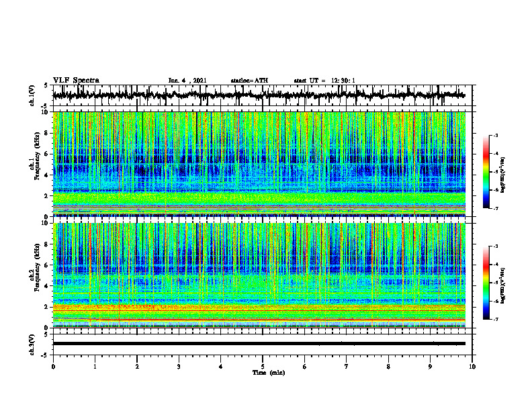Click time axis tick label "8"
The height and width of the screenshot is (411, 532).
pyautogui.click(x=388, y=367)
